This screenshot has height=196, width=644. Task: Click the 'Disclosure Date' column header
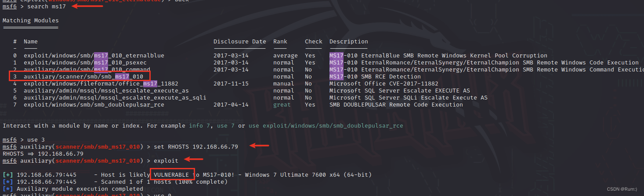click(x=240, y=42)
